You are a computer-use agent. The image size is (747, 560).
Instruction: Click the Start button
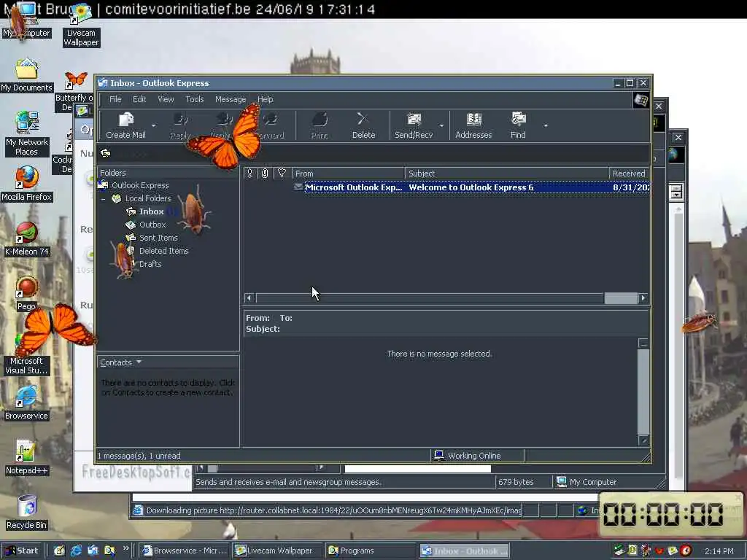click(22, 551)
